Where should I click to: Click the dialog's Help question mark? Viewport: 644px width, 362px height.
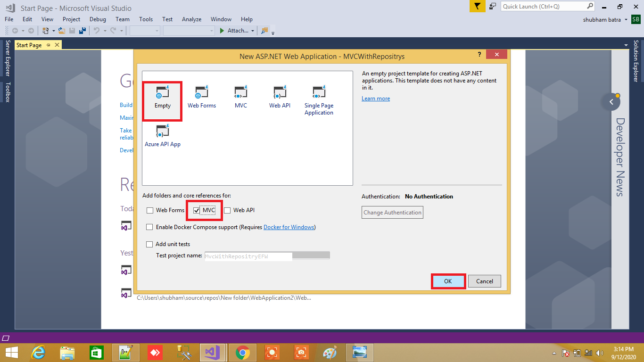pyautogui.click(x=479, y=55)
